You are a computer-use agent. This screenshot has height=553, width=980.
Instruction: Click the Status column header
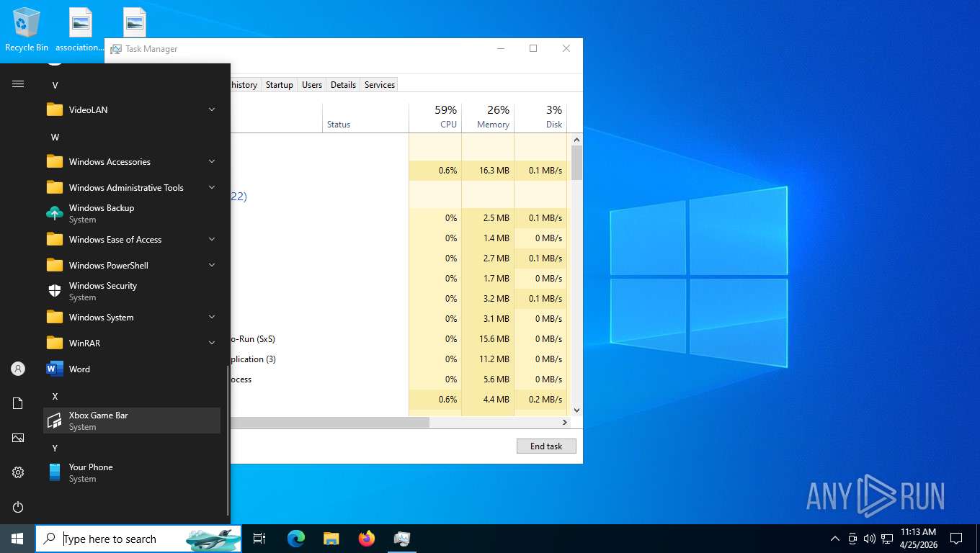tap(365, 117)
